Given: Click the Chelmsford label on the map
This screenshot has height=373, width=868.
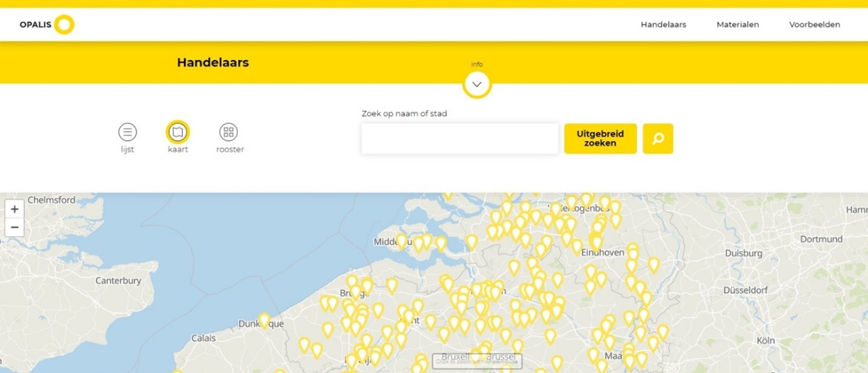Looking at the screenshot, I should pos(51,200).
